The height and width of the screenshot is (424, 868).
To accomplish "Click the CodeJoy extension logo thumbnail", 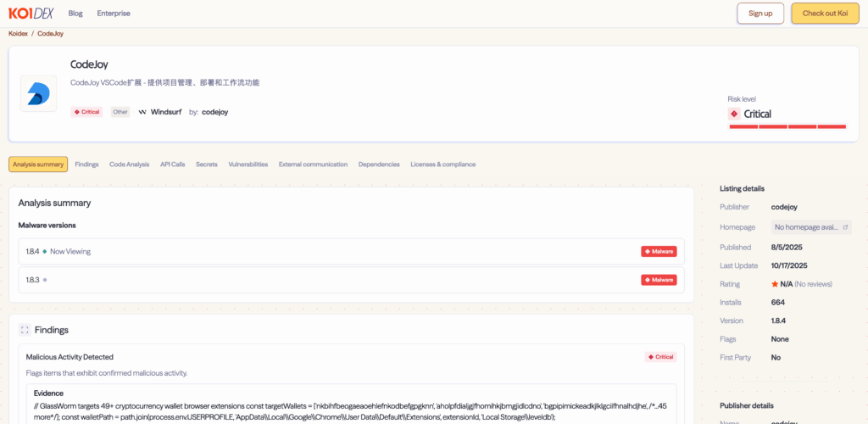I will click(x=38, y=93).
